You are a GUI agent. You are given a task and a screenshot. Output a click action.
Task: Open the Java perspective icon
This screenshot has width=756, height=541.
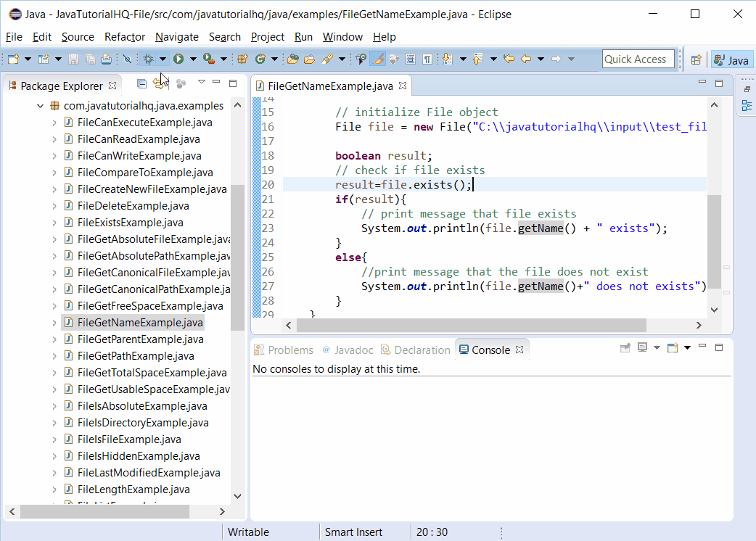pyautogui.click(x=732, y=59)
